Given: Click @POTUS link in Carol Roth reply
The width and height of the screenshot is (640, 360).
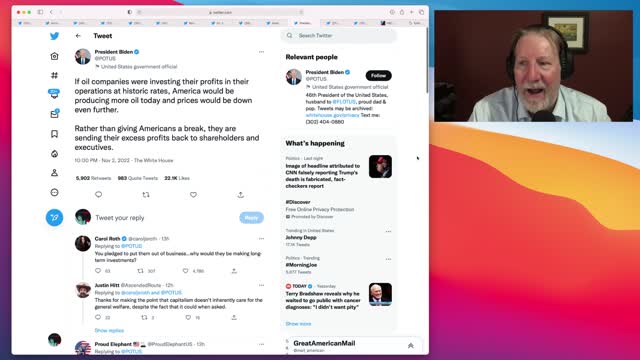Looking at the screenshot, I should pyautogui.click(x=131, y=246).
